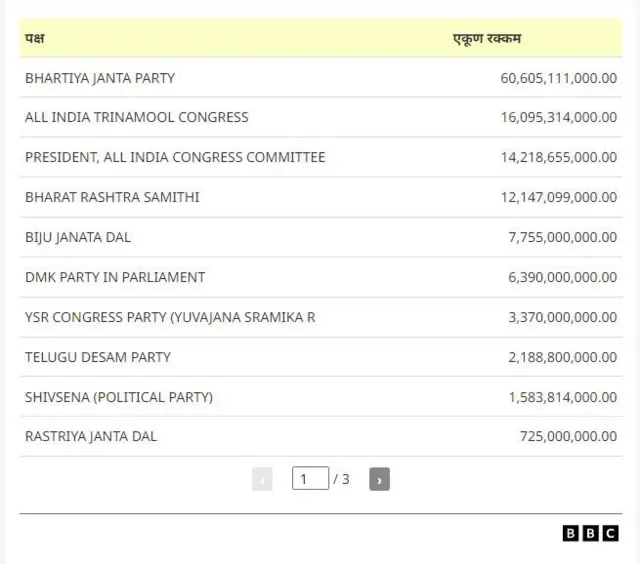The height and width of the screenshot is (564, 640).
Task: Click the Biju Janata Dal entry
Action: click(x=78, y=237)
